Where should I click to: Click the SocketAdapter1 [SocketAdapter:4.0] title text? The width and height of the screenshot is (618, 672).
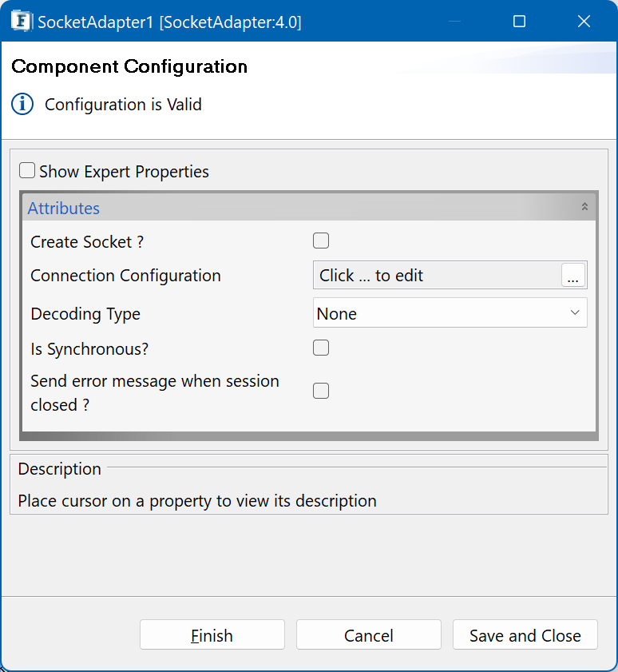tap(169, 22)
